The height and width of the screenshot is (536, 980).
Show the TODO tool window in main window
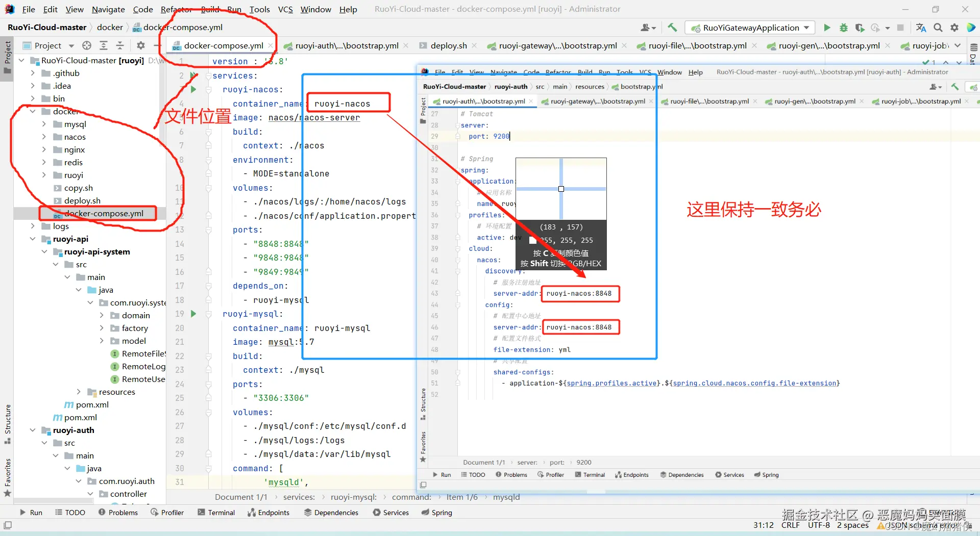(x=70, y=513)
